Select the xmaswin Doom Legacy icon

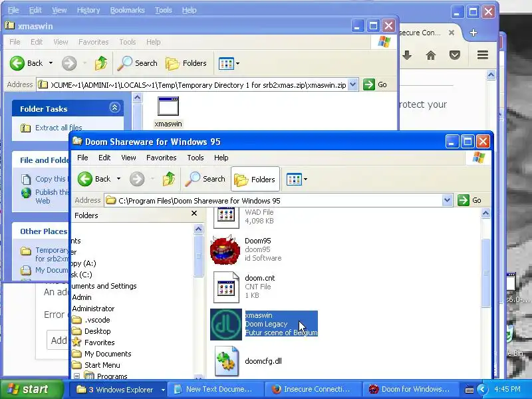[226, 325]
